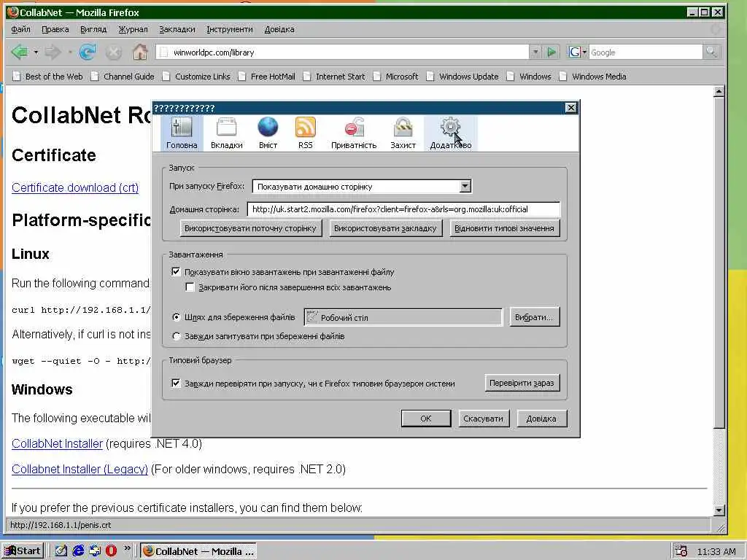The image size is (747, 560).
Task: Launch Internet Explorer from quick launch
Action: coord(79,551)
